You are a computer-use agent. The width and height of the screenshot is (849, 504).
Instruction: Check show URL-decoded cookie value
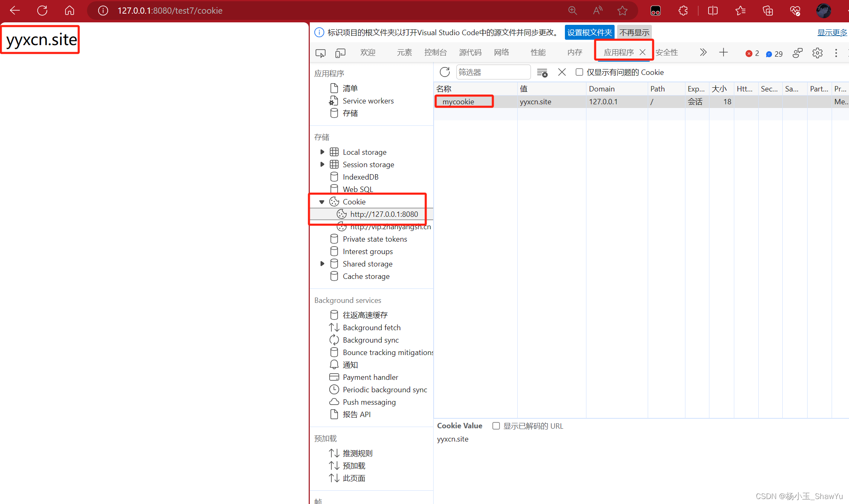click(x=496, y=426)
